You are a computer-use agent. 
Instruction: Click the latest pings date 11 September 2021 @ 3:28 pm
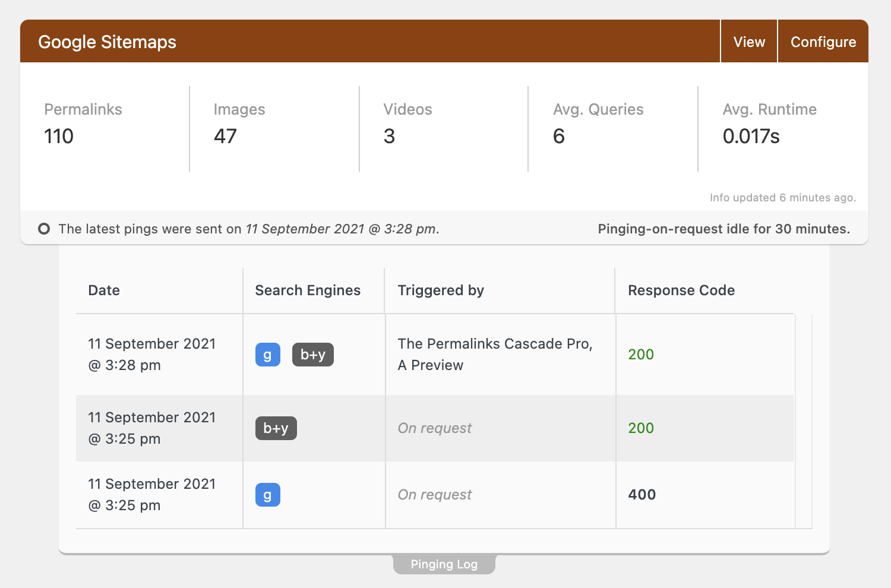point(342,229)
